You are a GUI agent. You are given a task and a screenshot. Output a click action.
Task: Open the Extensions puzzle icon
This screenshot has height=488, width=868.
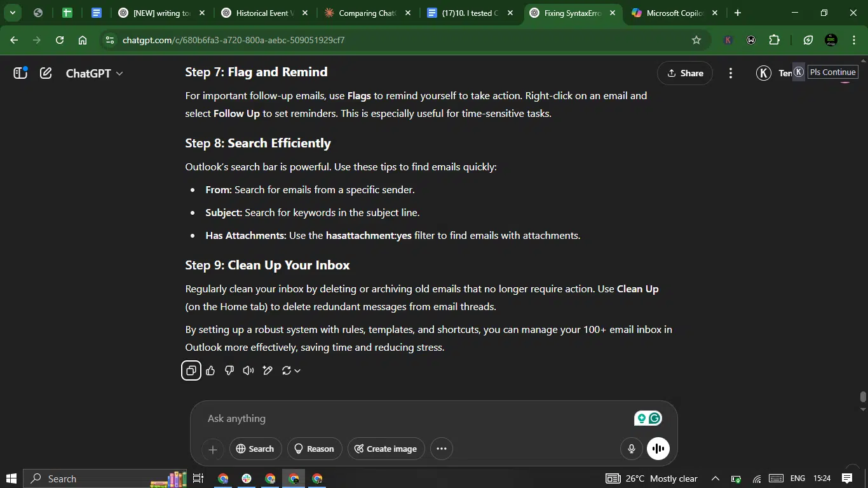pyautogui.click(x=774, y=40)
